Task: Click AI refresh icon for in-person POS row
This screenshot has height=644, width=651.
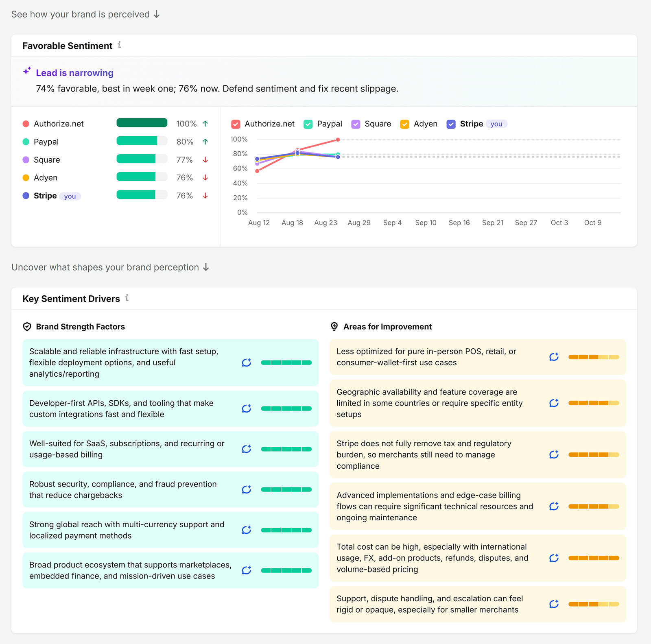Action: click(x=554, y=357)
